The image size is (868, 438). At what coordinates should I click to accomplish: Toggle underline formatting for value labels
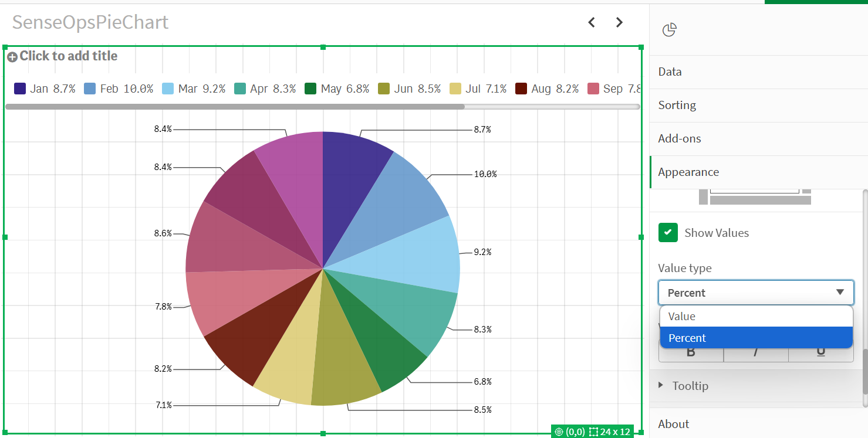click(x=820, y=352)
